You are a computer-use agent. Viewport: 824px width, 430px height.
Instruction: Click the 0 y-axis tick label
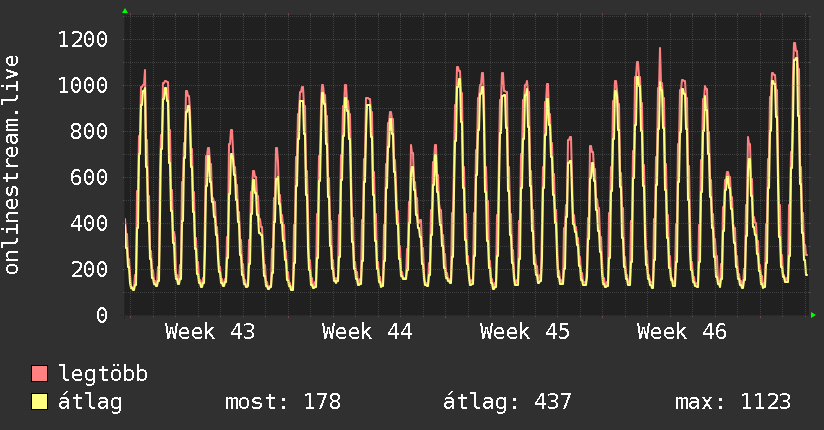pyautogui.click(x=102, y=315)
